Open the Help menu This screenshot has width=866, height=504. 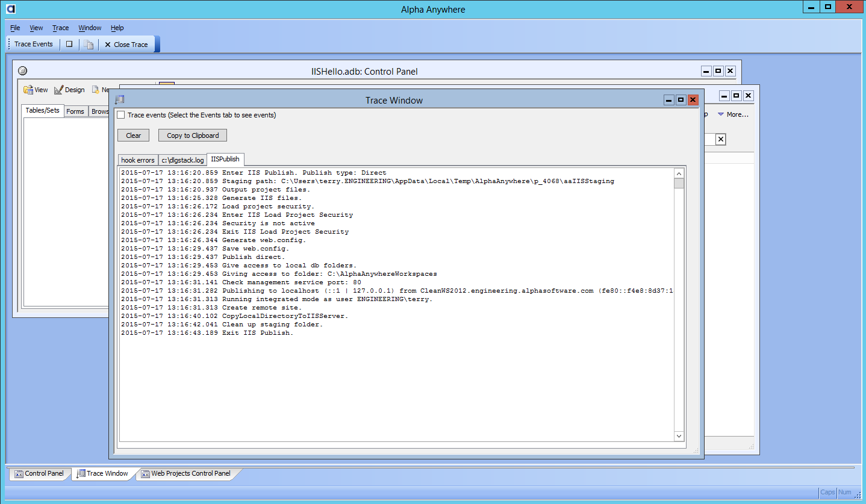click(117, 28)
